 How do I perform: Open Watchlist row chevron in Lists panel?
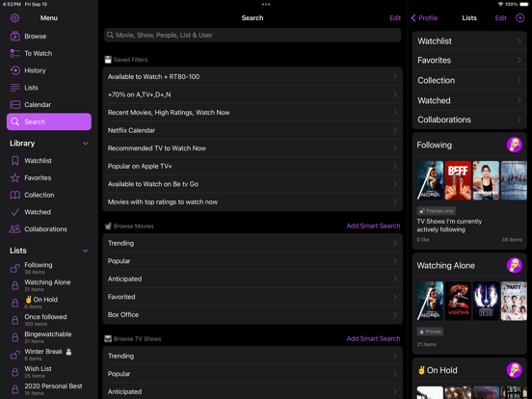519,41
